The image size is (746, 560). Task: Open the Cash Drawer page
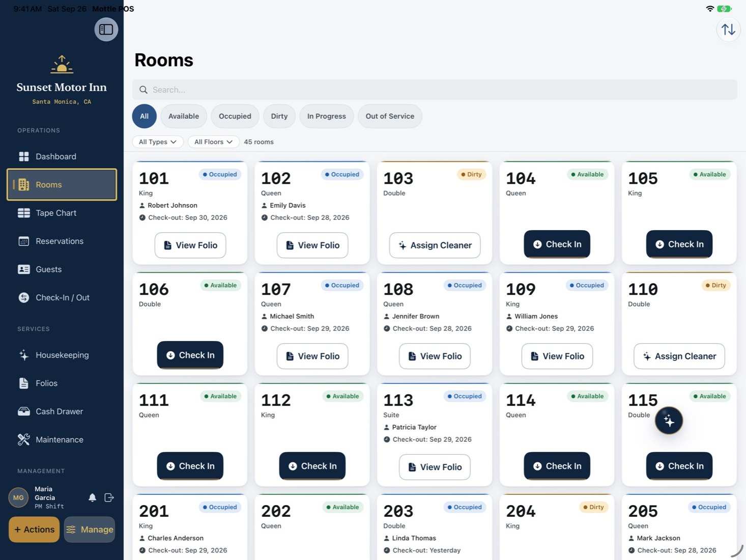[x=62, y=411]
